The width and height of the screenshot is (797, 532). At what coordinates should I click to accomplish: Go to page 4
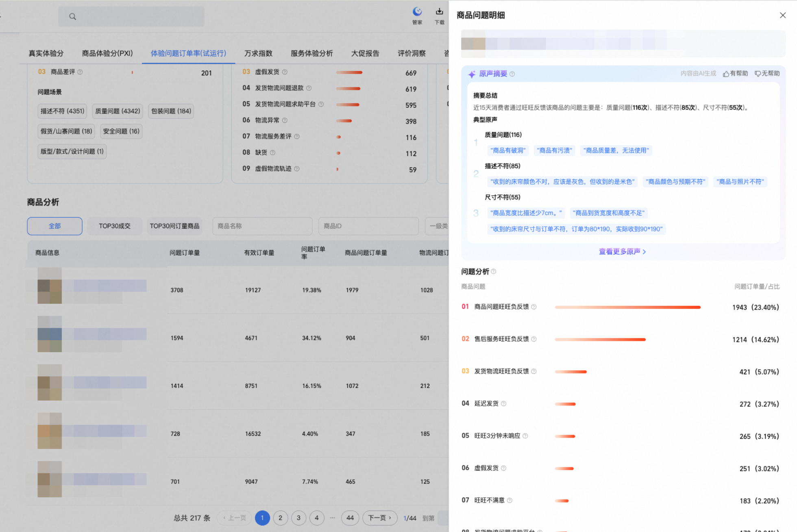click(x=317, y=518)
